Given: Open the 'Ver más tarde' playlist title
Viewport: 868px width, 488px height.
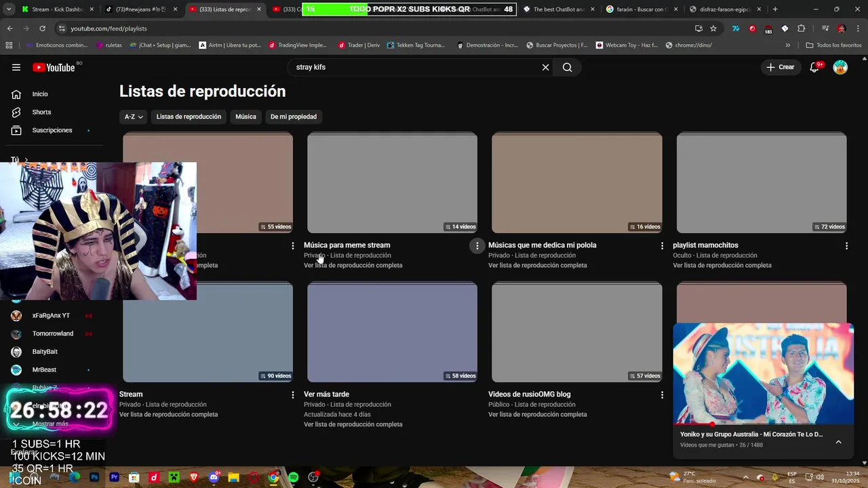Looking at the screenshot, I should coord(326,394).
